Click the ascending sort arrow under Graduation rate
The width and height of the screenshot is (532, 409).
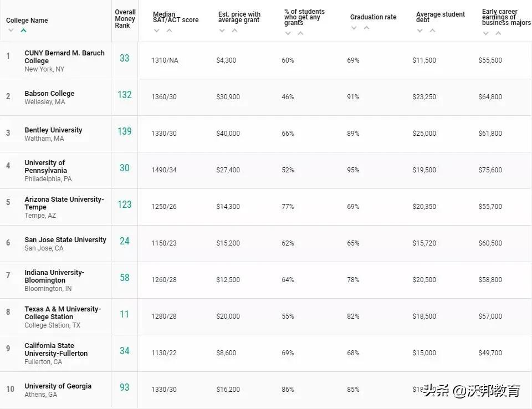(367, 28)
